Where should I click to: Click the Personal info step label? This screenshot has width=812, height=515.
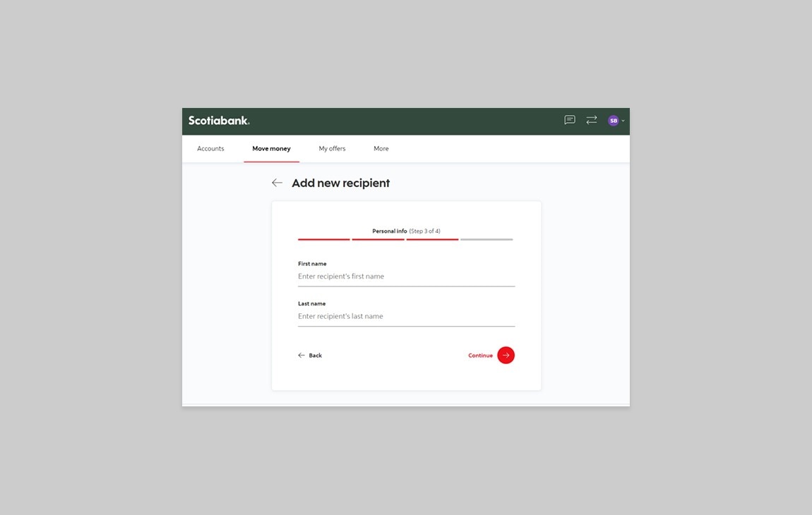390,231
